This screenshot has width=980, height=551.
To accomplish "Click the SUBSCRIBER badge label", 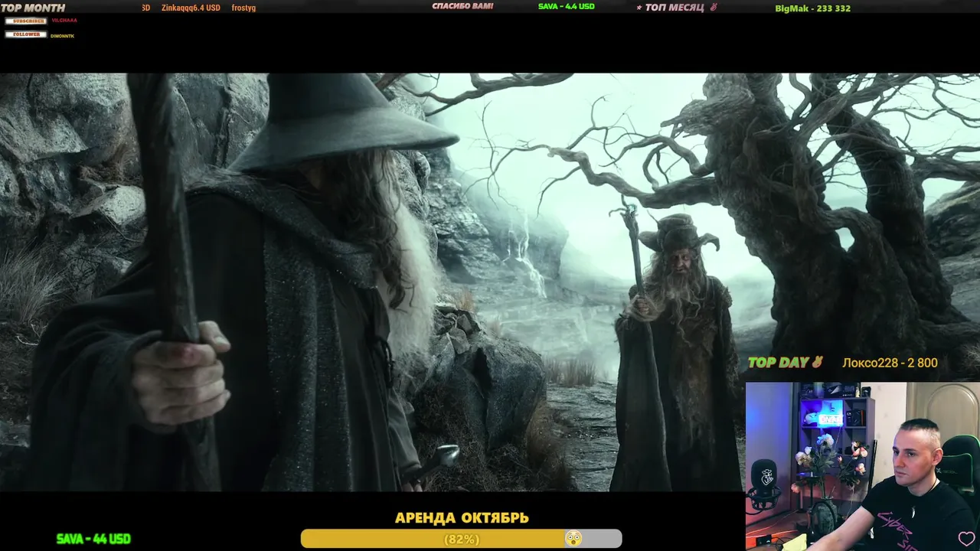I will pyautogui.click(x=25, y=21).
